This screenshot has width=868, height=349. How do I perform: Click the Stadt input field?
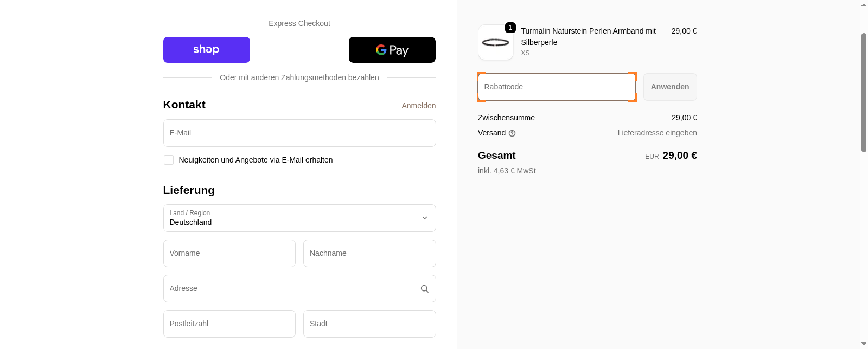coord(369,324)
